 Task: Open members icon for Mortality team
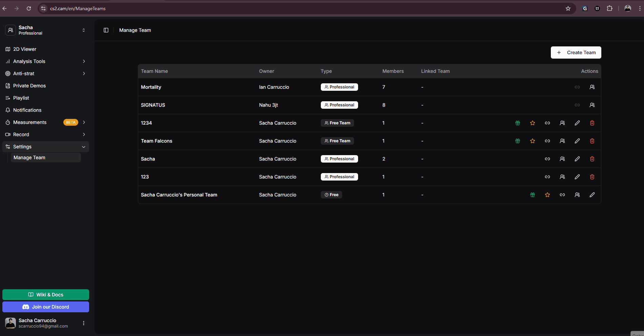[x=592, y=87]
